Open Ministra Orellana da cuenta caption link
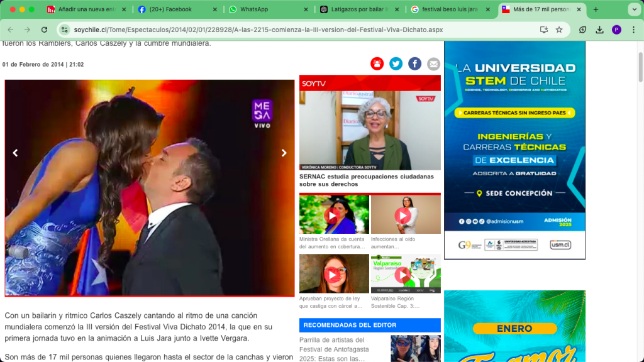The height and width of the screenshot is (362, 644). tap(332, 243)
